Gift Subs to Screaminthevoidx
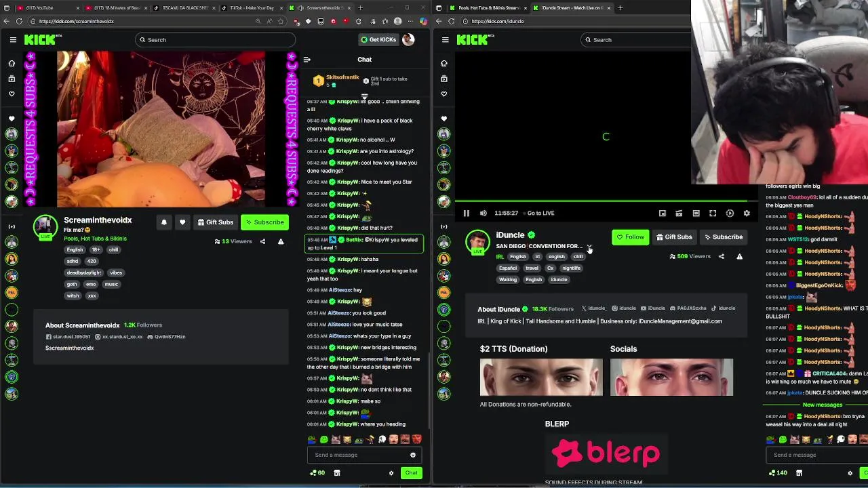The width and height of the screenshot is (868, 488). coord(215,222)
